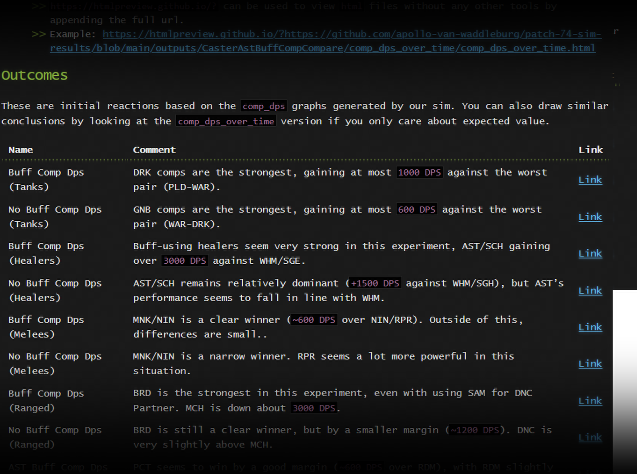This screenshot has height=474, width=637.
Task: Select the No Buff Comp Dps (Tanks) name cell
Action: tap(55, 216)
